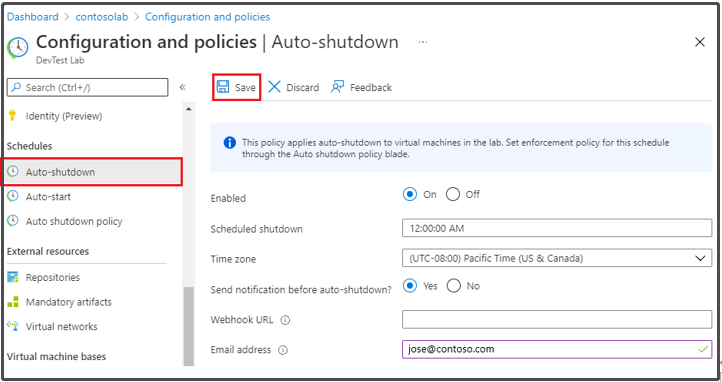Image resolution: width=722 pixels, height=382 pixels.
Task: Click the Email address field
Action: [557, 349]
